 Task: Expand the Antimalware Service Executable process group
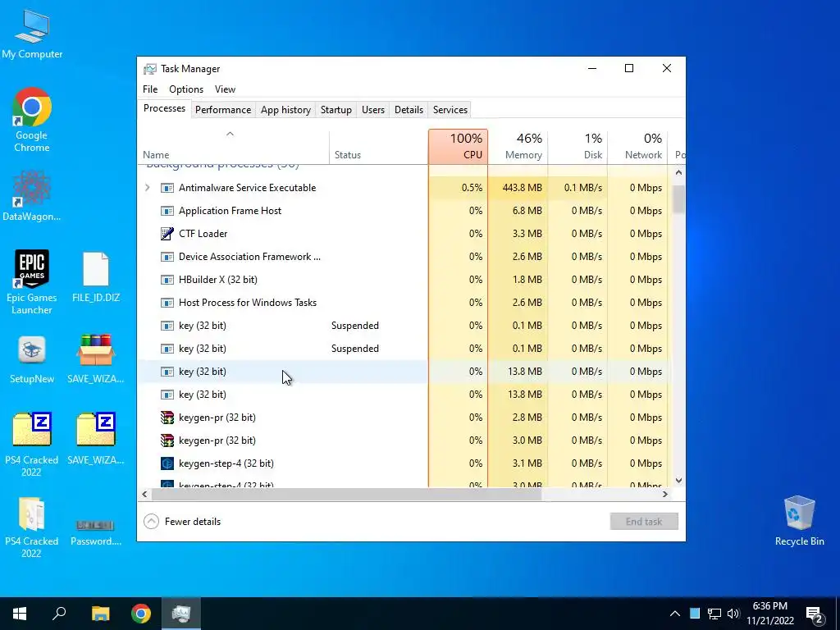[148, 188]
